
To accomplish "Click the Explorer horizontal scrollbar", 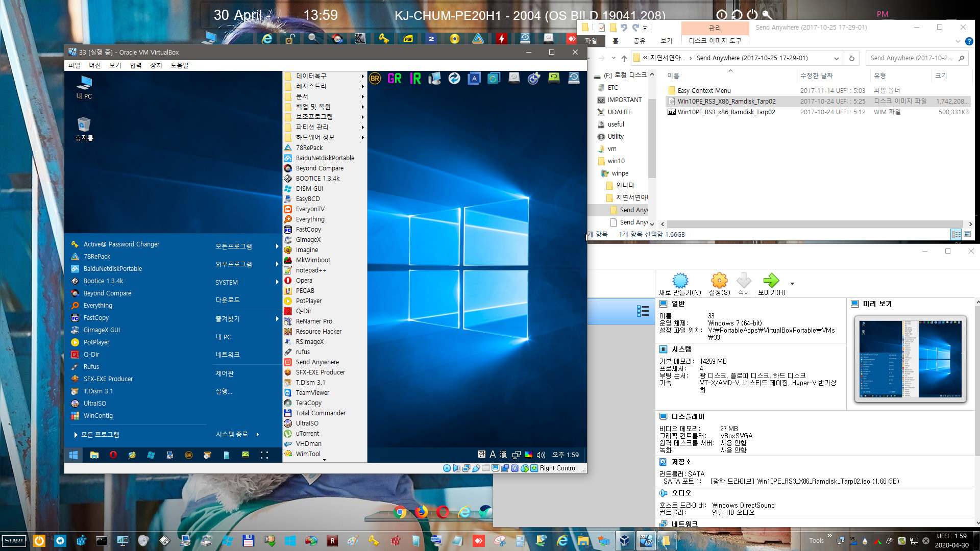I will coord(814,224).
